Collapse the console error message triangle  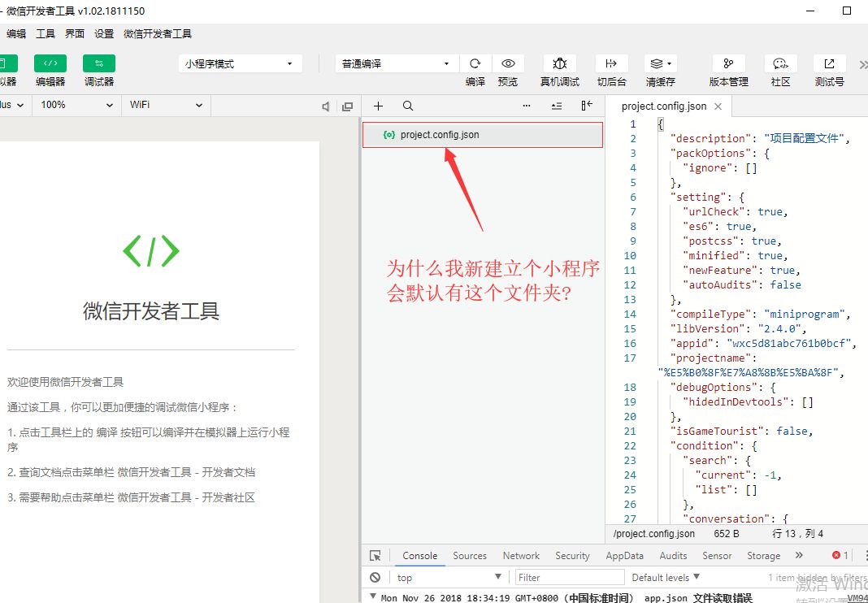click(372, 597)
